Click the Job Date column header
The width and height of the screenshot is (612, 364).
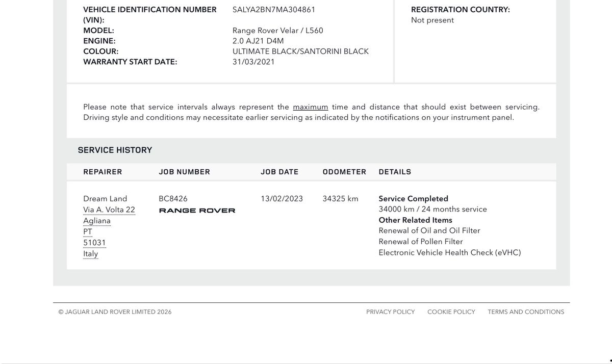click(x=279, y=172)
